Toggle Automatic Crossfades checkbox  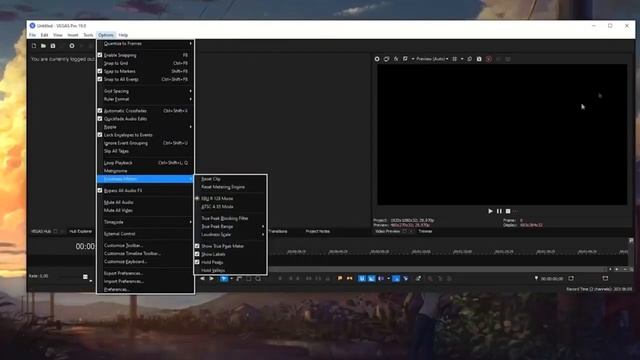click(x=100, y=111)
